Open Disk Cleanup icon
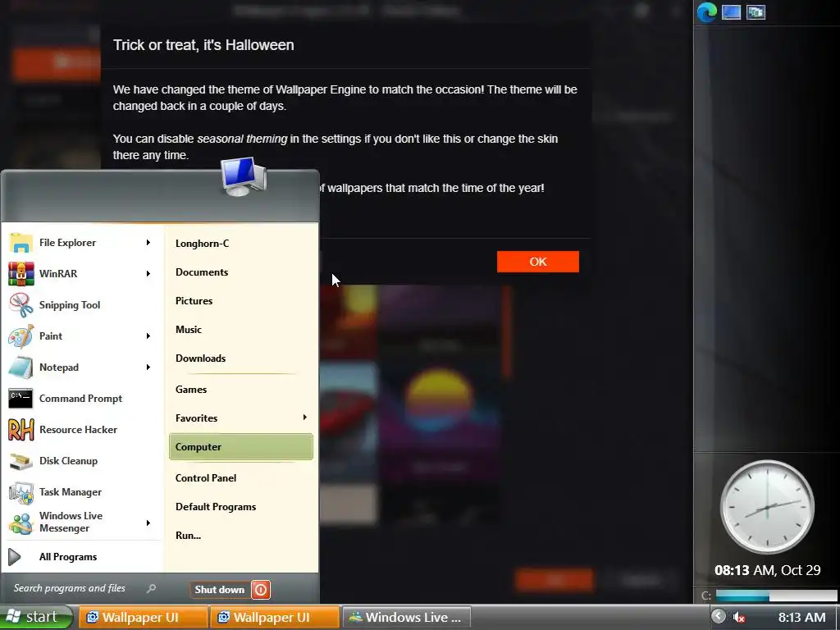Image resolution: width=840 pixels, height=630 pixels. pyautogui.click(x=21, y=461)
